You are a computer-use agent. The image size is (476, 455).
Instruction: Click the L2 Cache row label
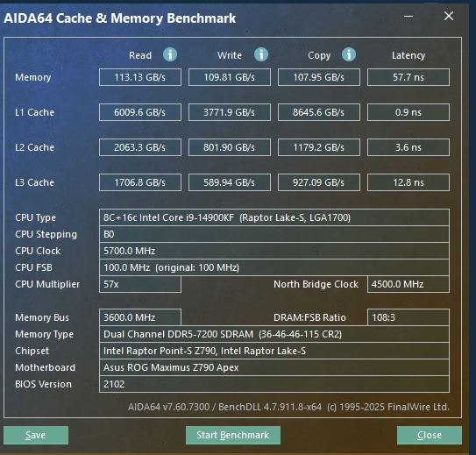pyautogui.click(x=34, y=147)
